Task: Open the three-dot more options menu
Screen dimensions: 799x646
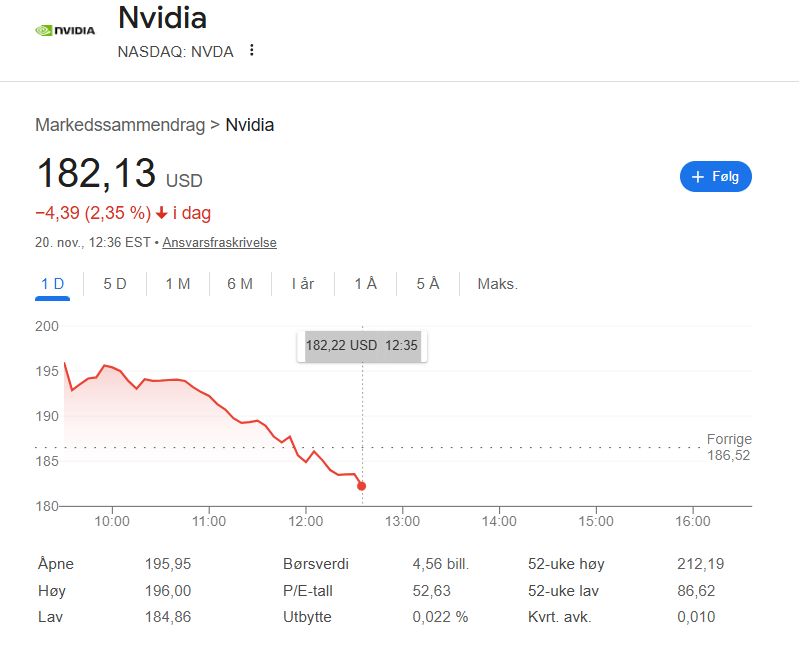Action: 252,50
